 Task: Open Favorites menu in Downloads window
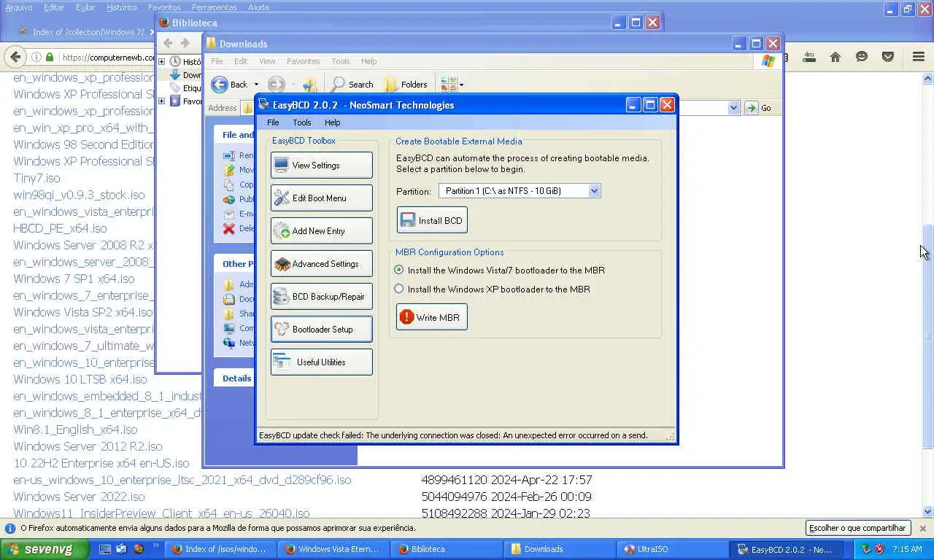pyautogui.click(x=303, y=61)
